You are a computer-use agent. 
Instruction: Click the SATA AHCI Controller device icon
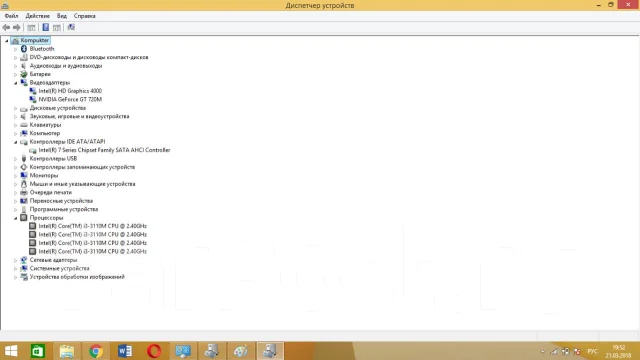[x=33, y=150]
